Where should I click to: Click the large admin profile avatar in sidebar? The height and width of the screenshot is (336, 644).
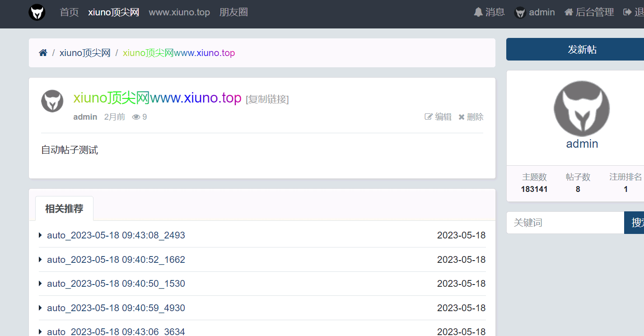pos(582,109)
